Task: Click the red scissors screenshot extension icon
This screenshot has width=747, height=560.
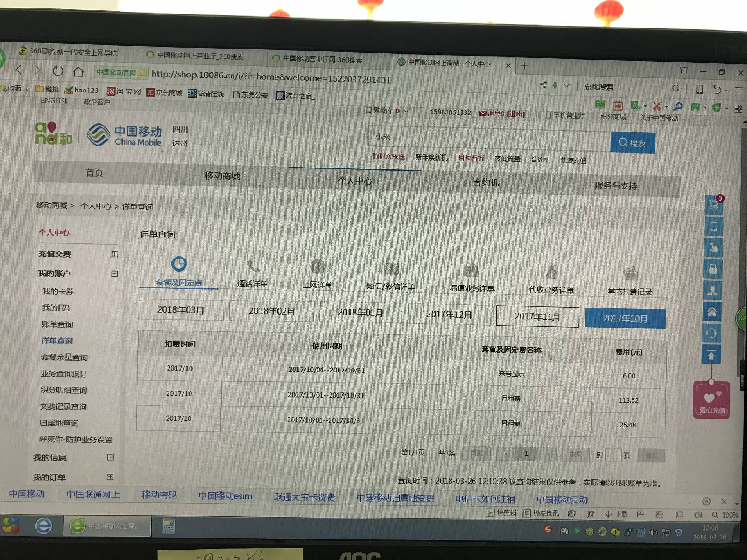Action: coord(657,106)
